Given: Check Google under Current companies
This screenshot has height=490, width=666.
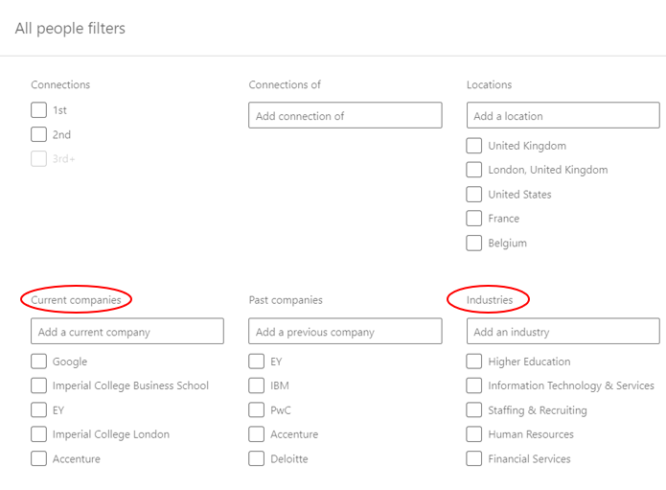Looking at the screenshot, I should click(39, 361).
